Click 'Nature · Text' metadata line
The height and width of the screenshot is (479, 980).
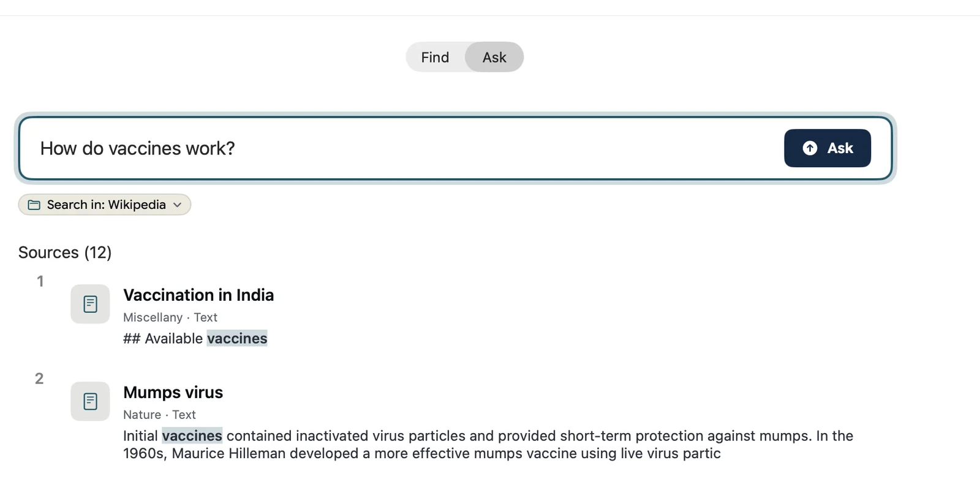click(x=159, y=415)
